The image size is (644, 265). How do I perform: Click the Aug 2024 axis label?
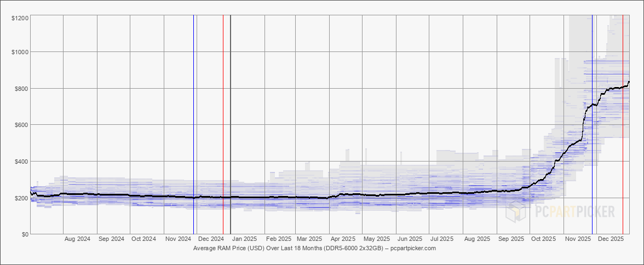point(78,239)
